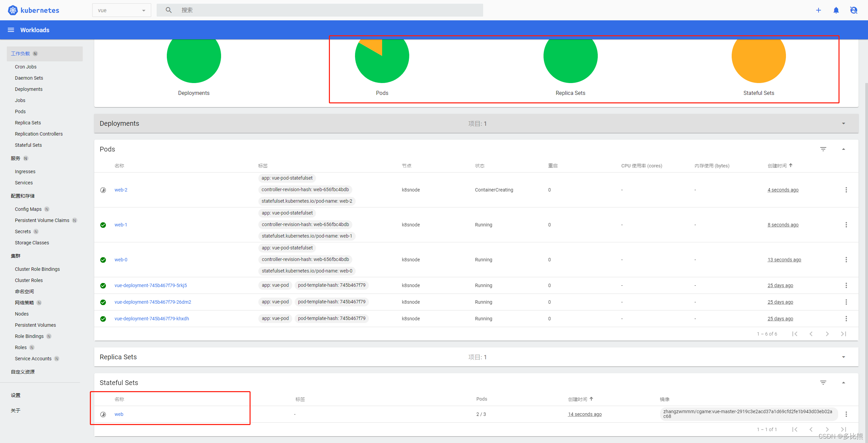The height and width of the screenshot is (443, 868).
Task: Go to Pods table next page
Action: [x=827, y=334]
